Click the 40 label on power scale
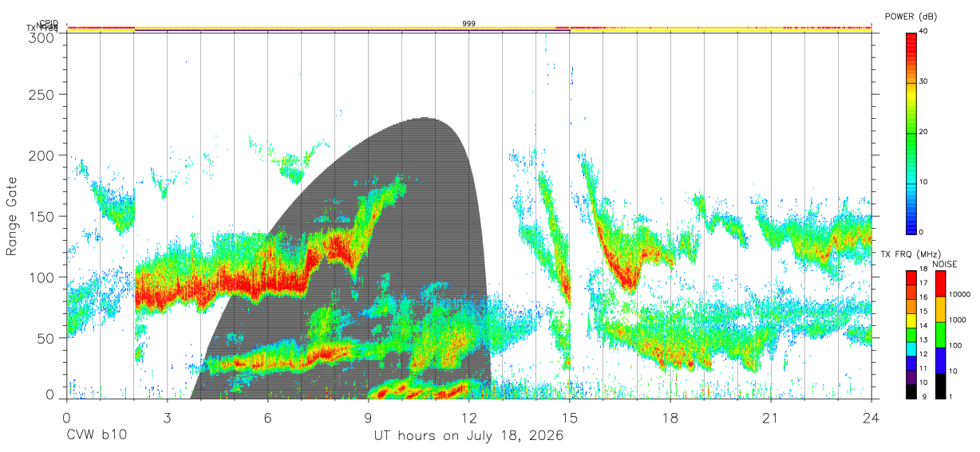980x452 pixels. click(924, 31)
